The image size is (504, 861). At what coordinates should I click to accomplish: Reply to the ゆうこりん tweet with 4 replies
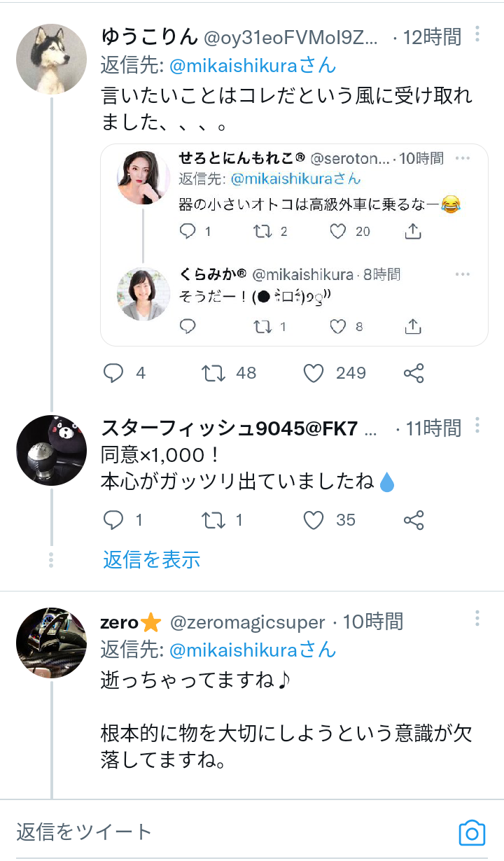[x=113, y=373]
